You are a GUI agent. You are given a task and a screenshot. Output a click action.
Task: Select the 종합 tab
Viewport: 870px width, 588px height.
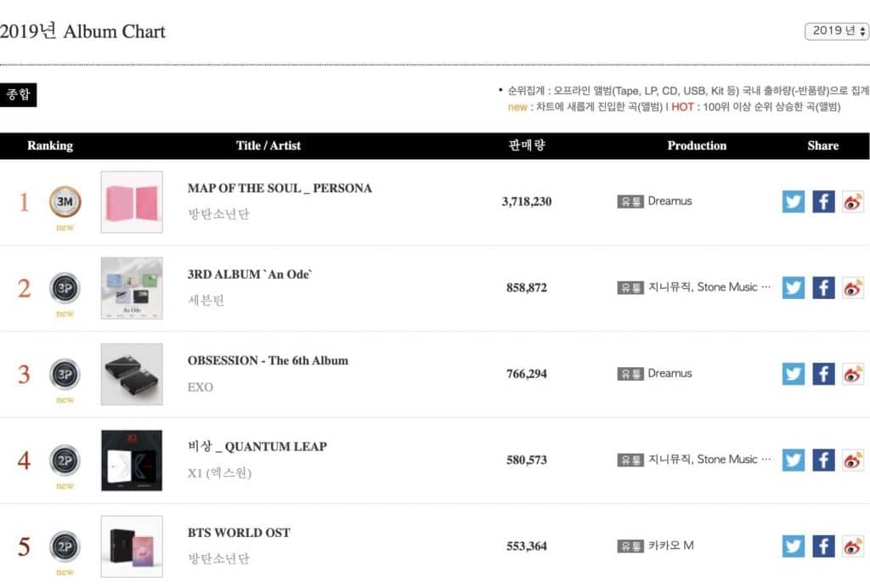tap(19, 94)
